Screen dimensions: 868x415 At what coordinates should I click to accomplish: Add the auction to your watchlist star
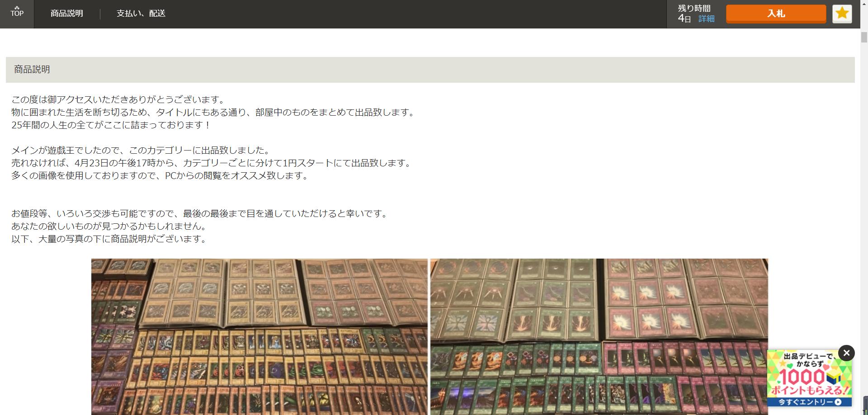[841, 14]
